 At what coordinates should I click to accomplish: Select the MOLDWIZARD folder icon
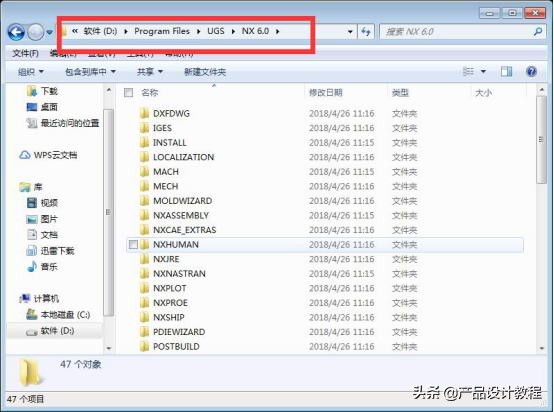pos(144,201)
